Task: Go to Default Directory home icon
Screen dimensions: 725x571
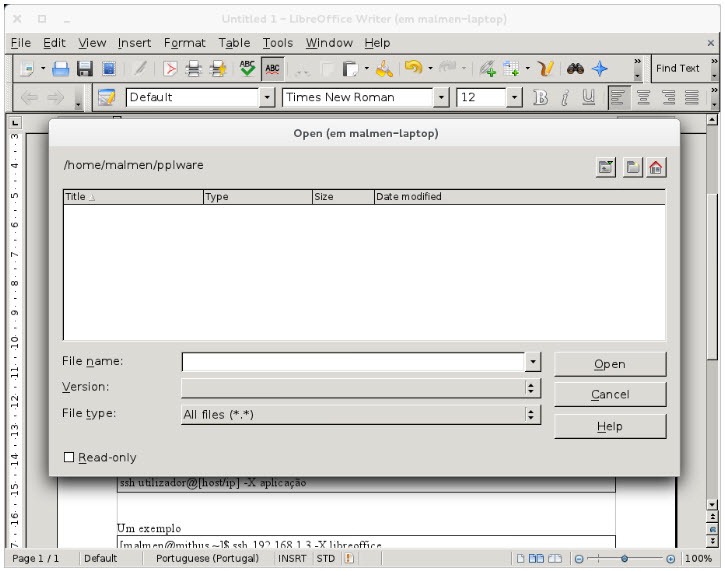Action: point(656,167)
